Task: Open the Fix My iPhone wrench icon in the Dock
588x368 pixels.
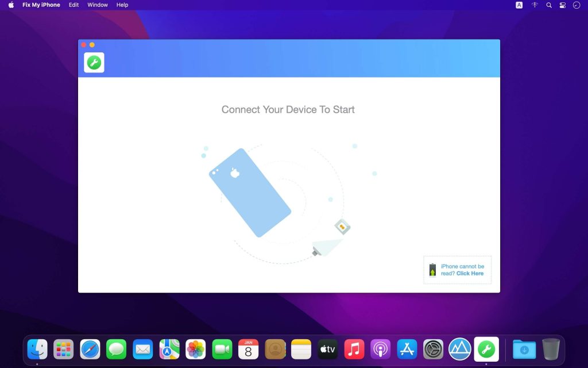Action: tap(486, 349)
